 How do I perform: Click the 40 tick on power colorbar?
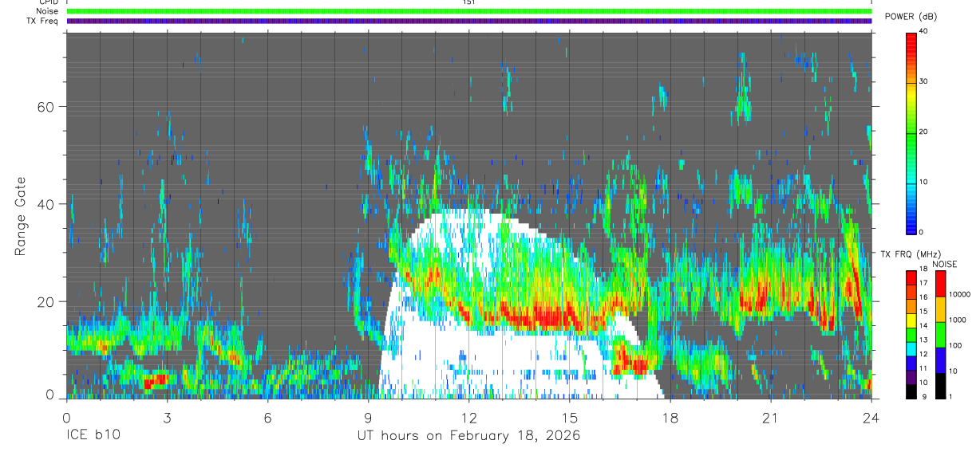click(x=922, y=31)
